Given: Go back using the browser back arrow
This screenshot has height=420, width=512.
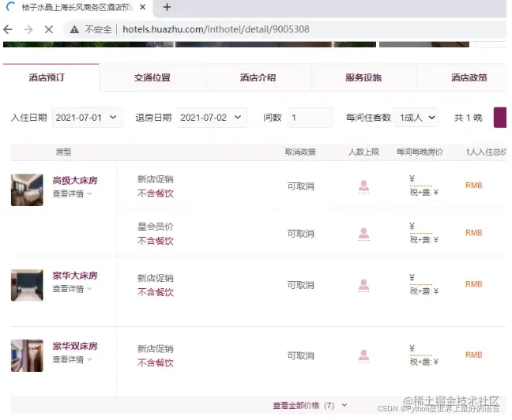Looking at the screenshot, I should [x=8, y=30].
